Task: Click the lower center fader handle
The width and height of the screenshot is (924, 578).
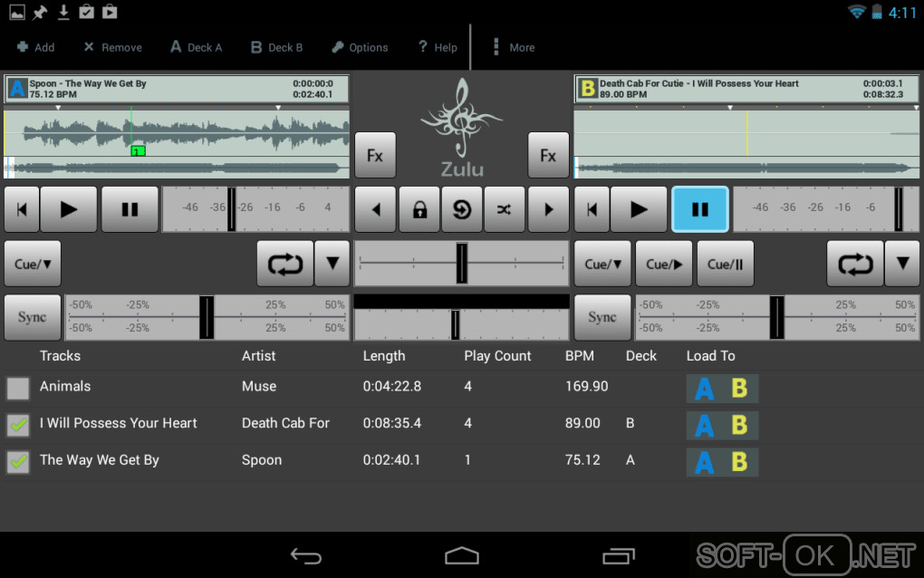Action: click(455, 324)
